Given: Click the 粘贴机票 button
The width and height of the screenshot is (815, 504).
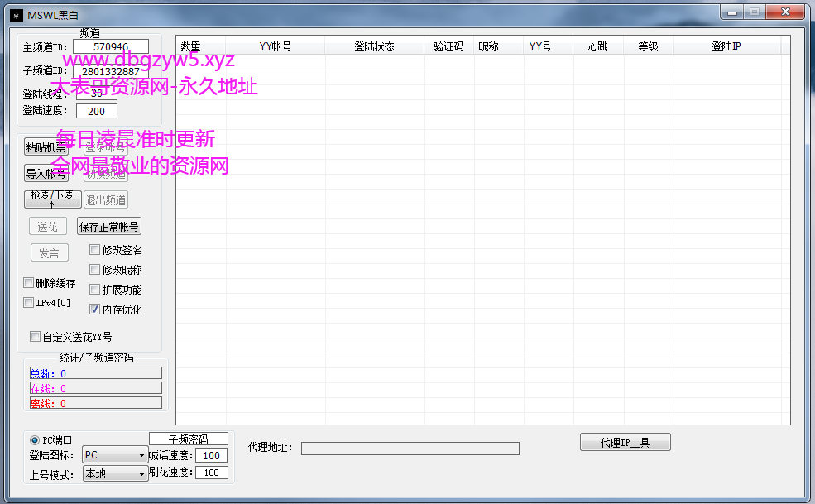Looking at the screenshot, I should (x=46, y=147).
